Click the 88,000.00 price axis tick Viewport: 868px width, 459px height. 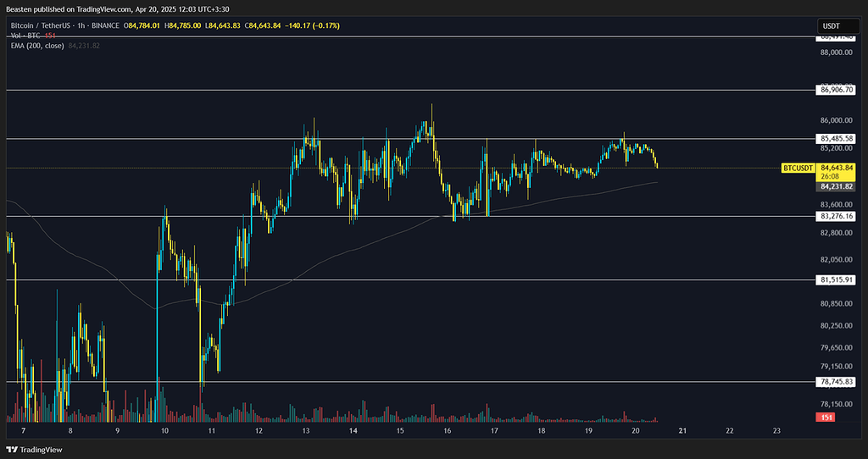tap(837, 53)
